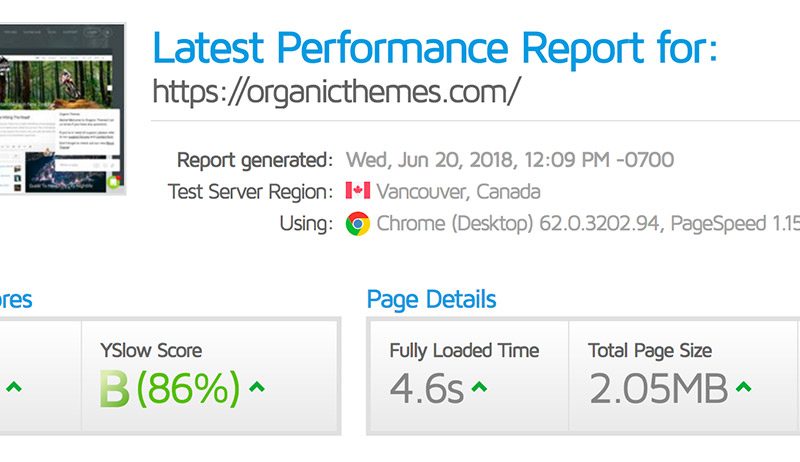Click the Total Page Size label
Screen dimensions: 800x462
click(649, 351)
